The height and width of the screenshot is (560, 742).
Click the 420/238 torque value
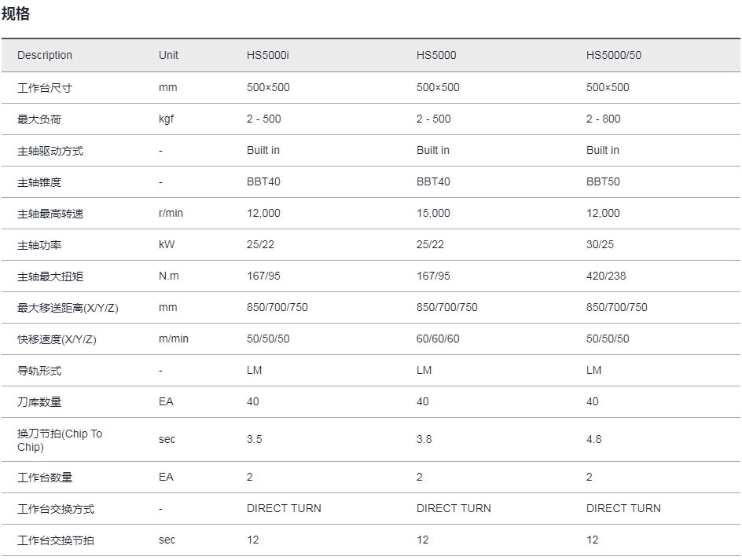point(606,276)
